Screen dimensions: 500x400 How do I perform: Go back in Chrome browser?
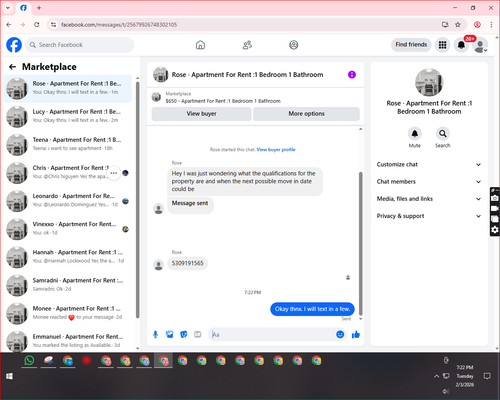pos(9,25)
